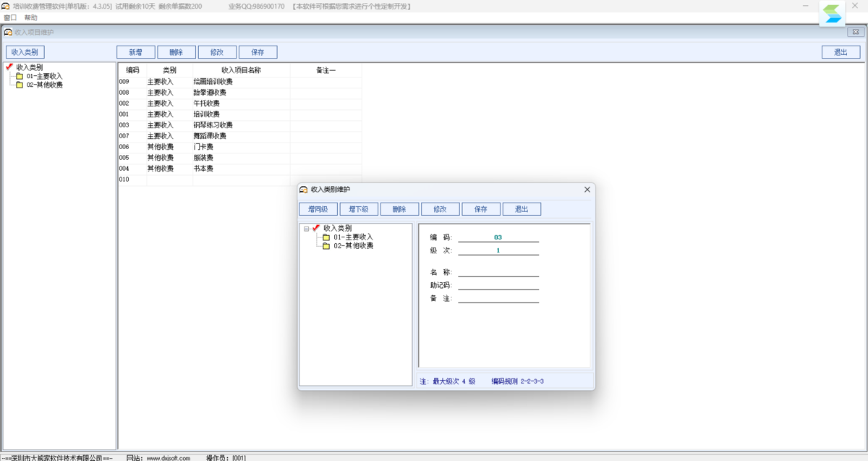
Task: Click 增同级 in the dialog
Action: 318,209
